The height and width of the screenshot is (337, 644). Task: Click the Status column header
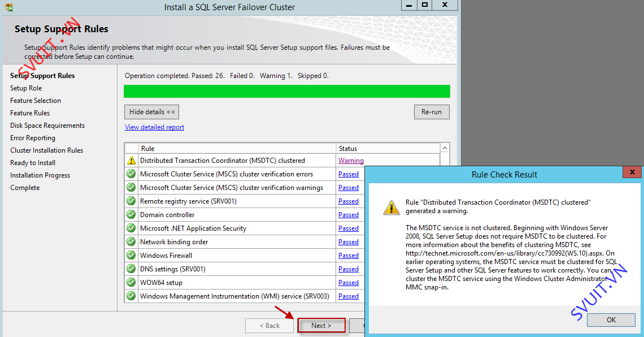(x=388, y=148)
